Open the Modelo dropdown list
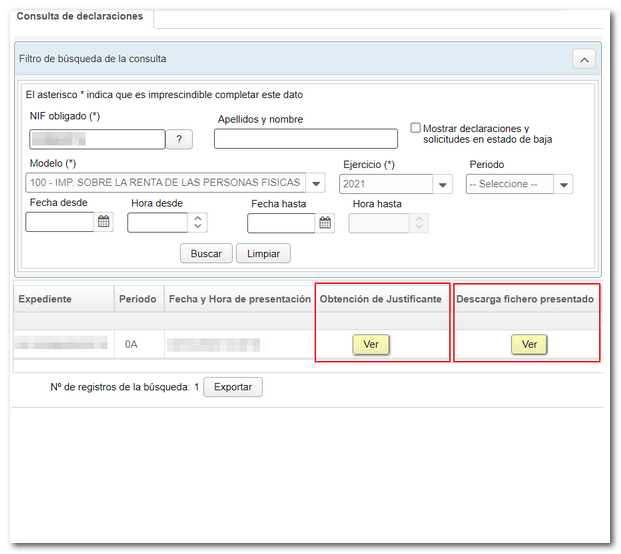 (x=316, y=184)
